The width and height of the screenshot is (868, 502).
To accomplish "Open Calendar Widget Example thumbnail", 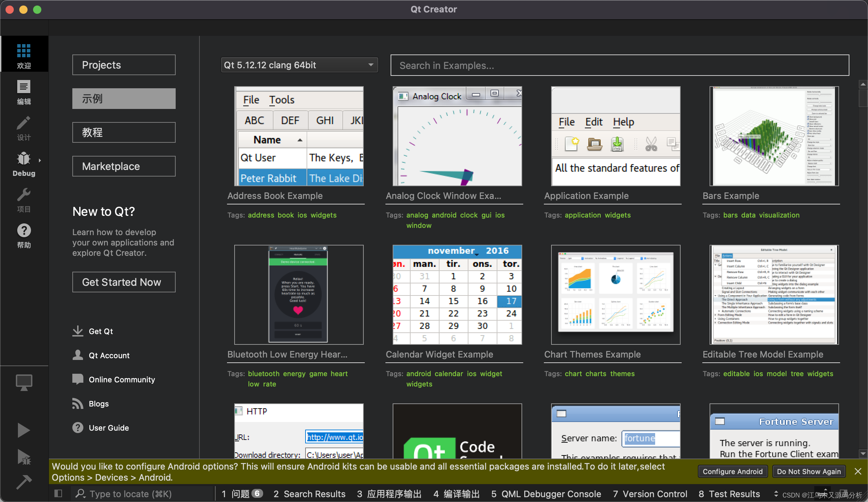I will (457, 295).
